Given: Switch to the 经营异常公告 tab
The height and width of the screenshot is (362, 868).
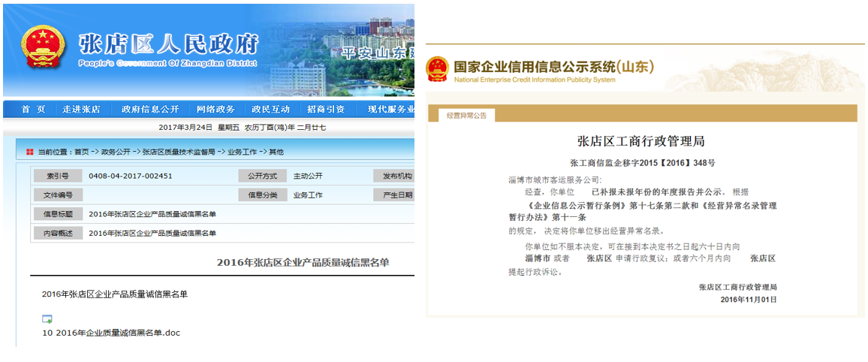Looking at the screenshot, I should click(x=466, y=116).
